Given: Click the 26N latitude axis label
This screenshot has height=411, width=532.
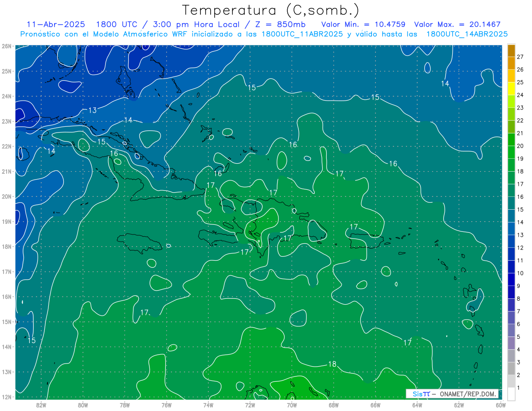Looking at the screenshot, I should [7, 46].
